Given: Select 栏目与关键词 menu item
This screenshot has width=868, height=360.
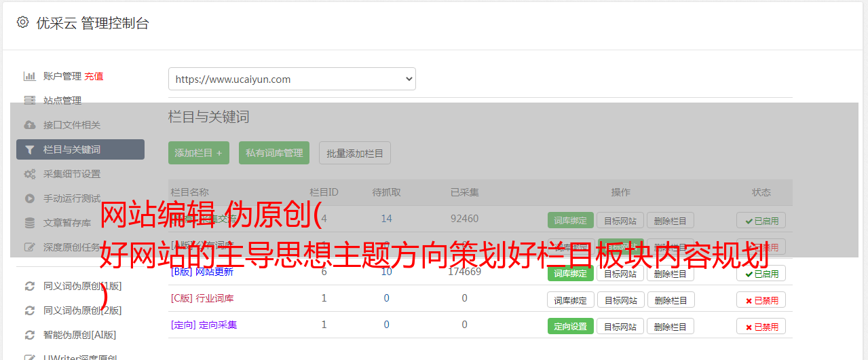Looking at the screenshot, I should pos(80,149).
